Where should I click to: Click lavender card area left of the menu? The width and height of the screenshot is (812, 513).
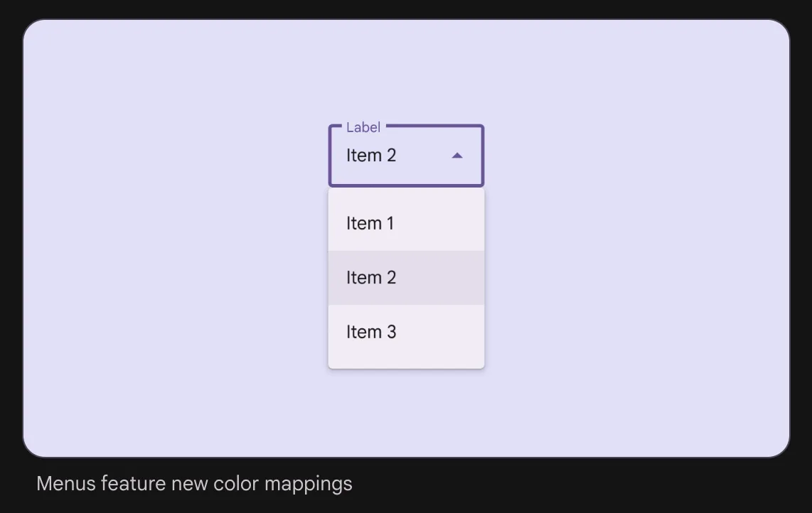point(178,277)
